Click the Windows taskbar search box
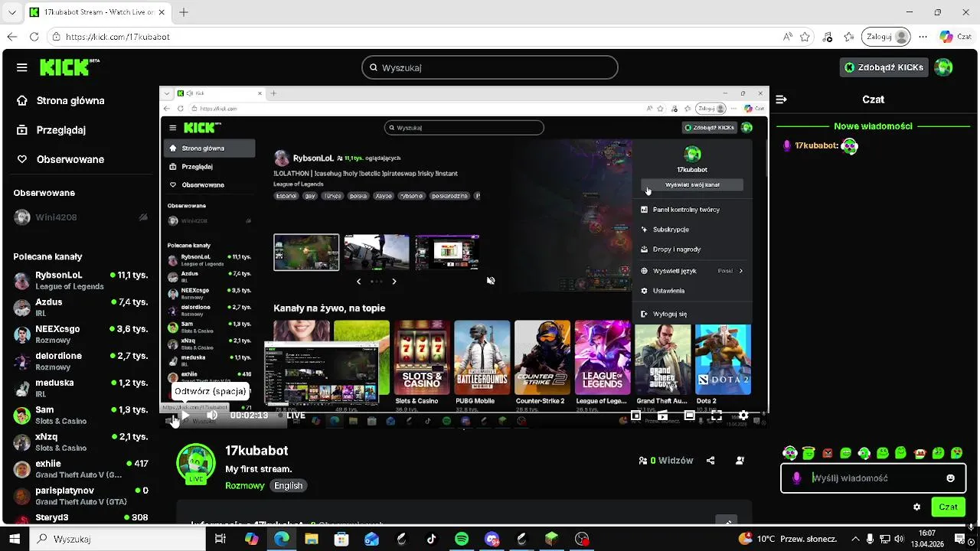 118,539
